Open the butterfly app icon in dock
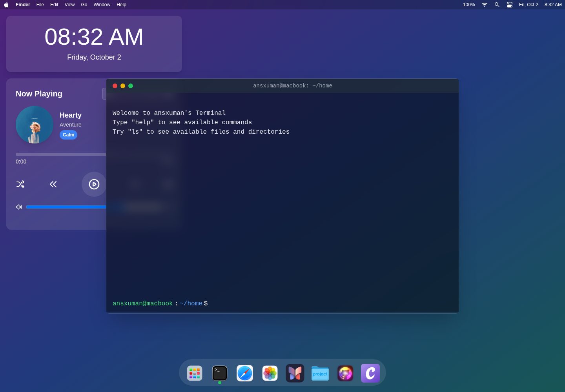Screen dimensions: 565x392 tap(295, 373)
